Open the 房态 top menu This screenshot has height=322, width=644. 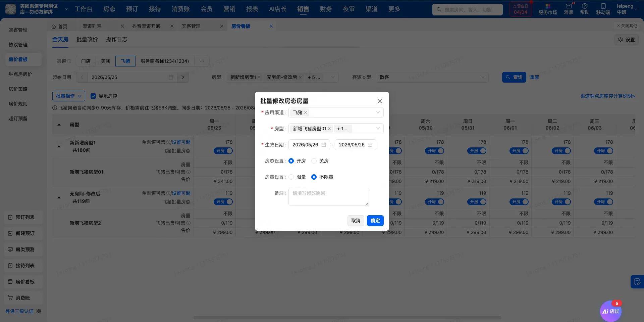tap(109, 9)
